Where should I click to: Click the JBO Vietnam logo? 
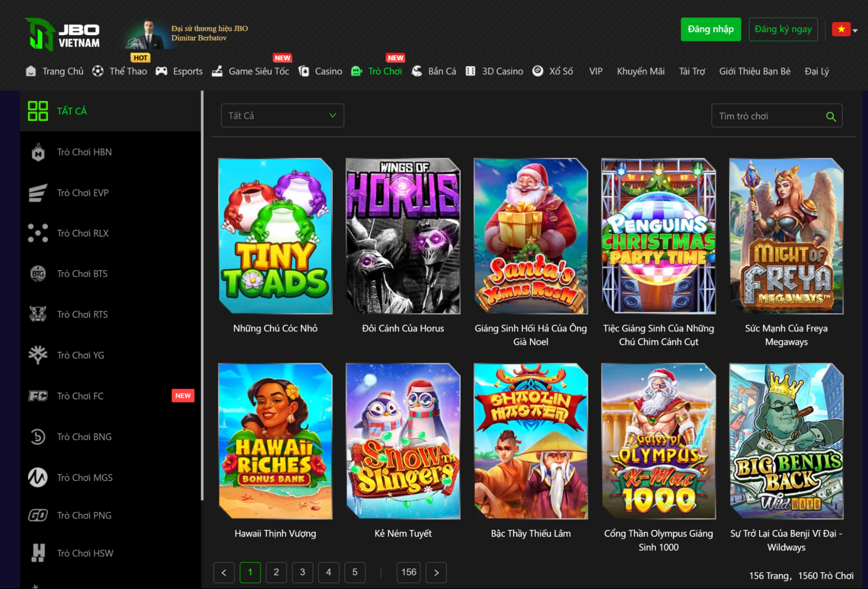(63, 34)
